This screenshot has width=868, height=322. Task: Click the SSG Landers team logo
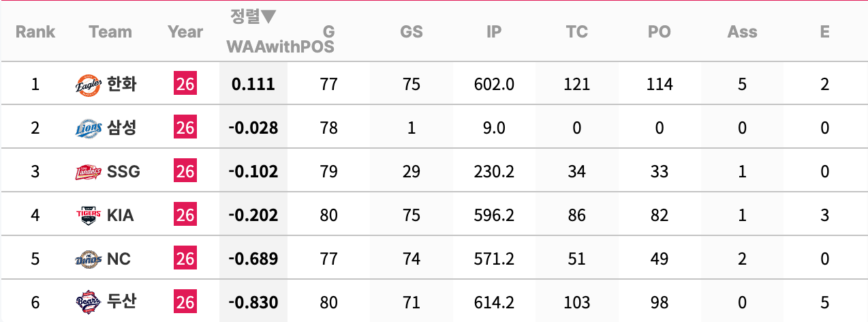[x=89, y=172]
